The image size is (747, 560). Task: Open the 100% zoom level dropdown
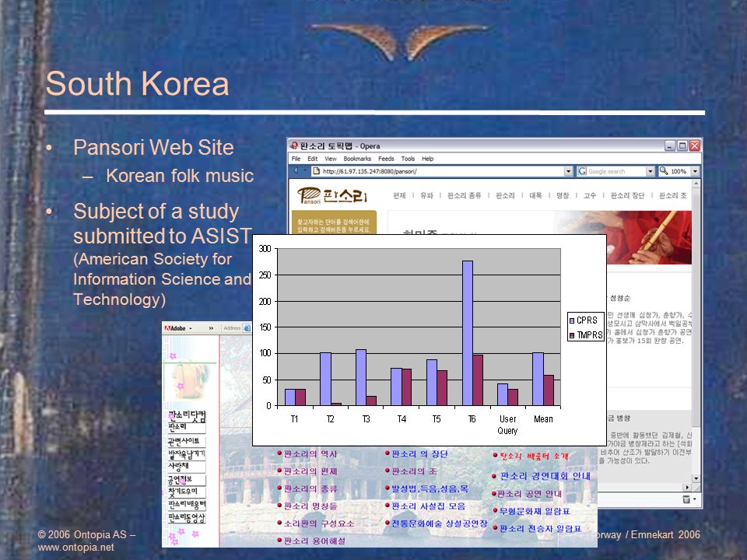pyautogui.click(x=695, y=171)
